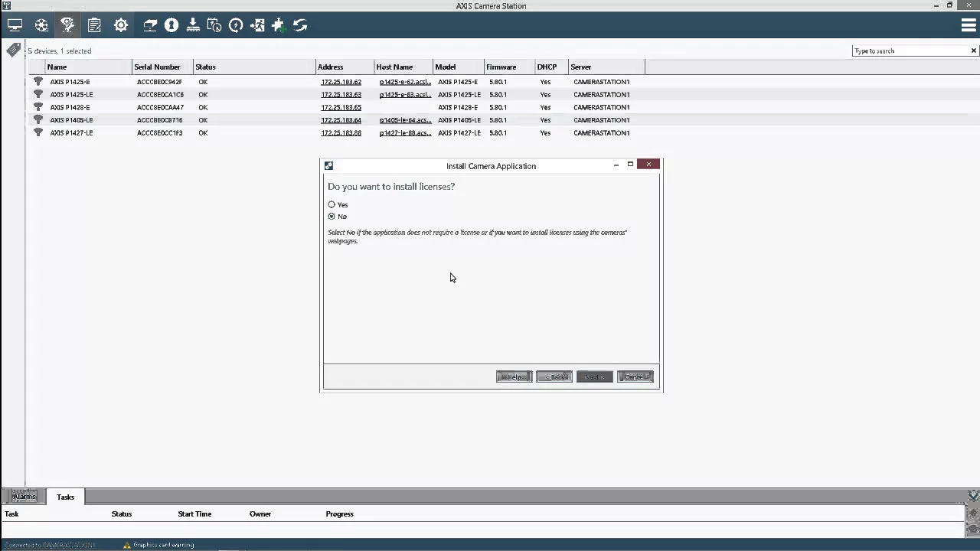Select serial number ACCC8E0C942F
The height and width of the screenshot is (551, 980).
click(159, 82)
